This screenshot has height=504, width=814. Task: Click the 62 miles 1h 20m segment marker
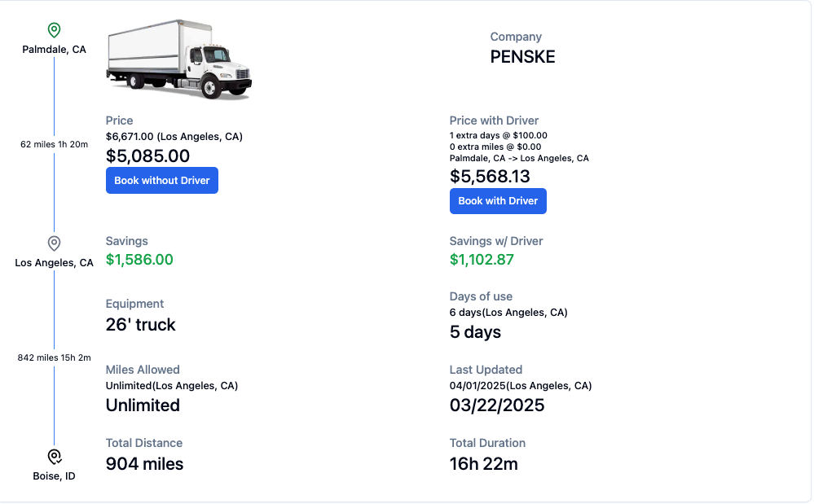coord(54,144)
